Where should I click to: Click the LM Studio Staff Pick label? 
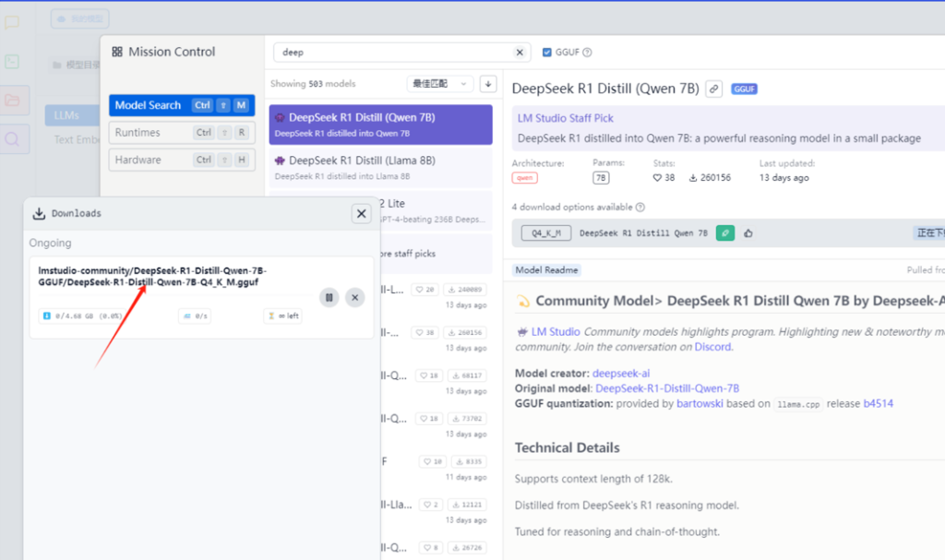pyautogui.click(x=566, y=119)
